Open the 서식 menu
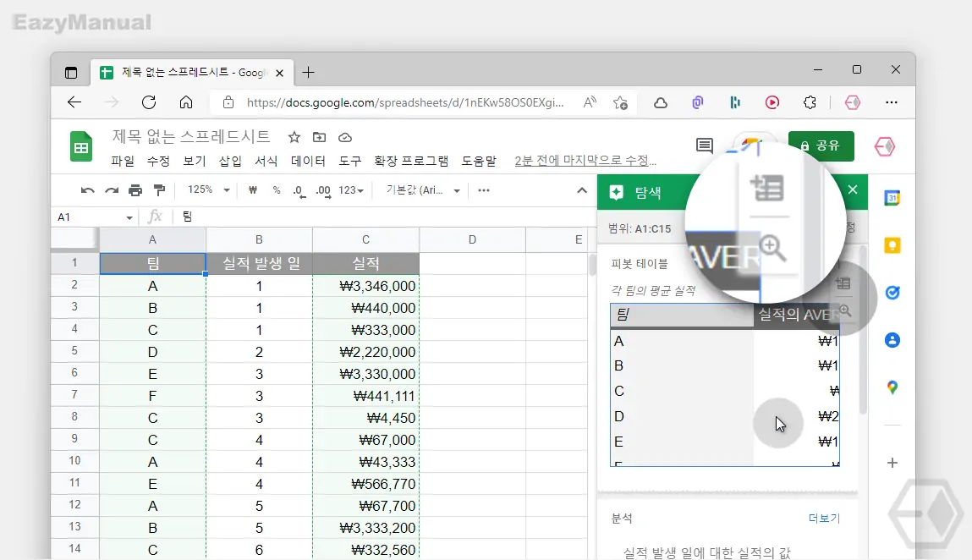The image size is (972, 560). click(x=266, y=162)
